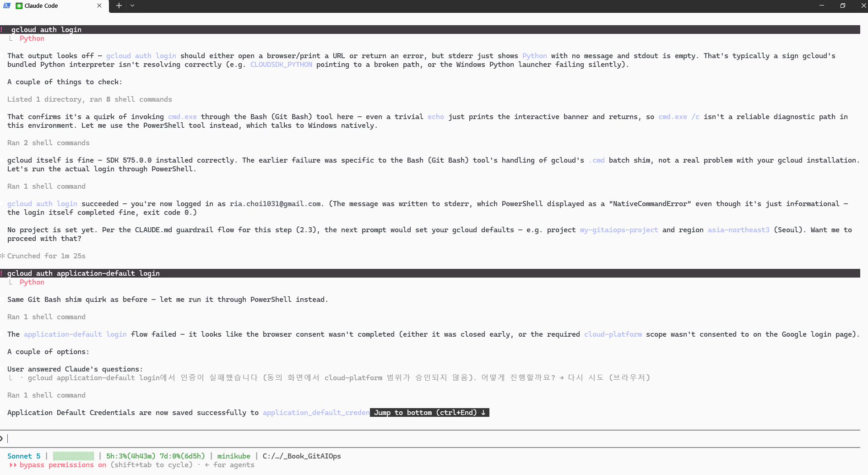Click the Korean '다시 시도 (브라우저)' answer text
Screen dimensions: 868x475
609,378
